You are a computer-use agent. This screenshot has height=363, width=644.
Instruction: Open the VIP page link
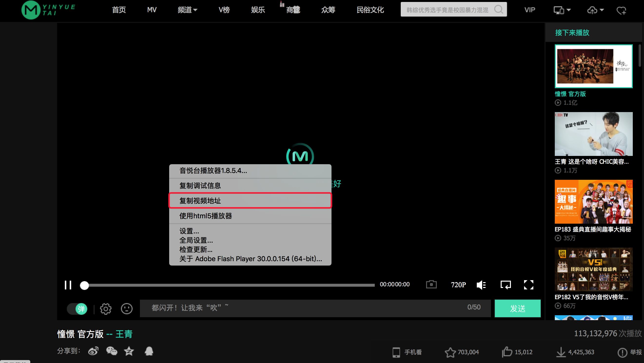[530, 10]
